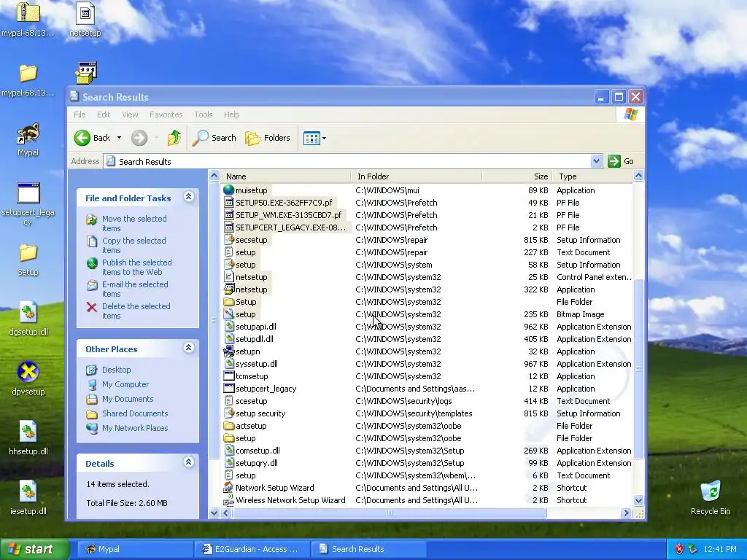
Task: Click the SETUP50.EXE-362FF7C9.pf file name
Action: click(284, 203)
